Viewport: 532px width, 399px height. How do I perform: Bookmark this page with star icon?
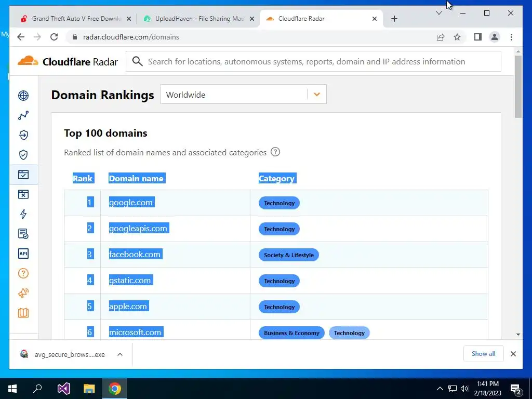click(x=457, y=37)
